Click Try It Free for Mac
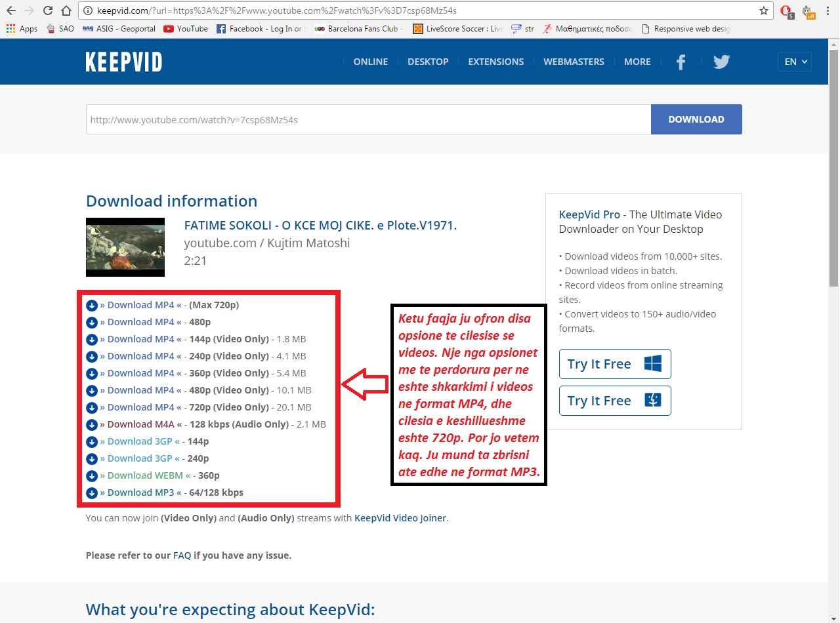The height and width of the screenshot is (623, 840). (614, 401)
